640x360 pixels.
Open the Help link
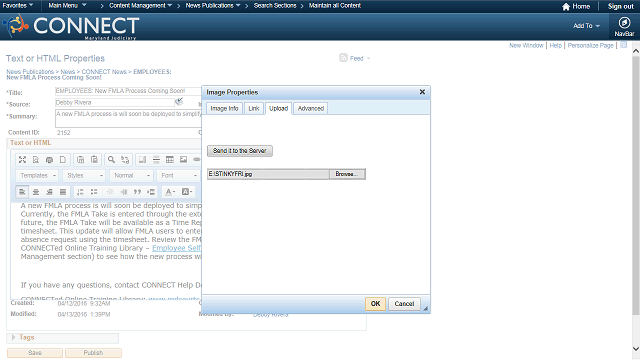[x=556, y=45]
